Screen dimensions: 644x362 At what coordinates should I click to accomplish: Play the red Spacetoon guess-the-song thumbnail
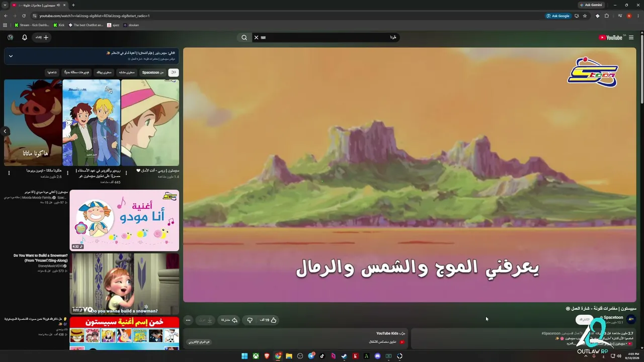click(x=124, y=333)
